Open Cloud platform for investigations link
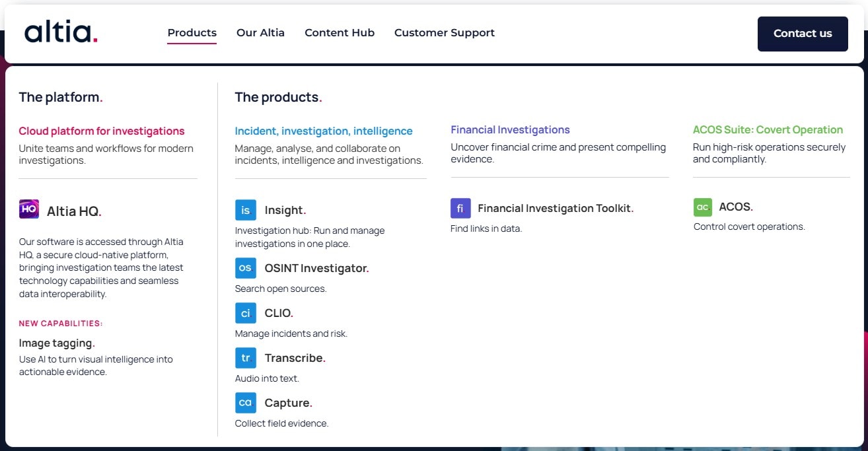This screenshot has height=451, width=868. pos(102,131)
